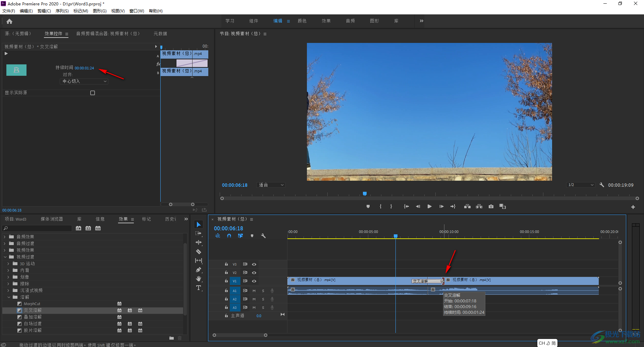The height and width of the screenshot is (347, 644).
Task: Click Add Marker icon in Program monitor
Action: [x=368, y=207]
